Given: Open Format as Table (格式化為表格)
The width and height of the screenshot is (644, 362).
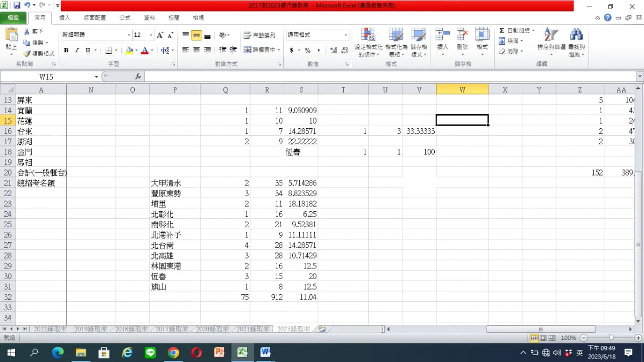Looking at the screenshot, I should tap(396, 42).
